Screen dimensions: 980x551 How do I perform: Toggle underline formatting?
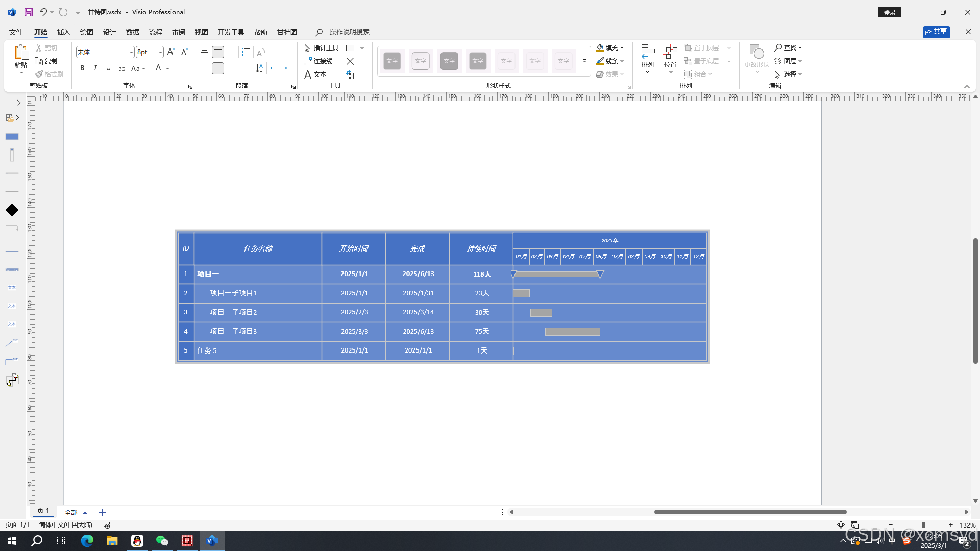(x=108, y=68)
